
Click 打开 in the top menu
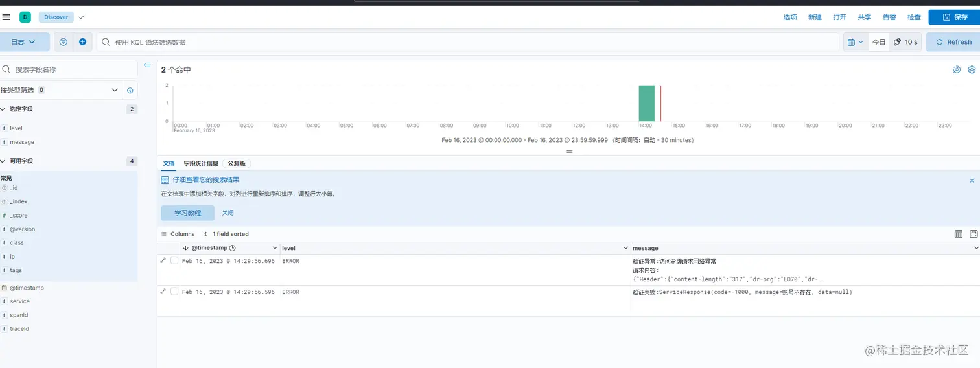[840, 17]
